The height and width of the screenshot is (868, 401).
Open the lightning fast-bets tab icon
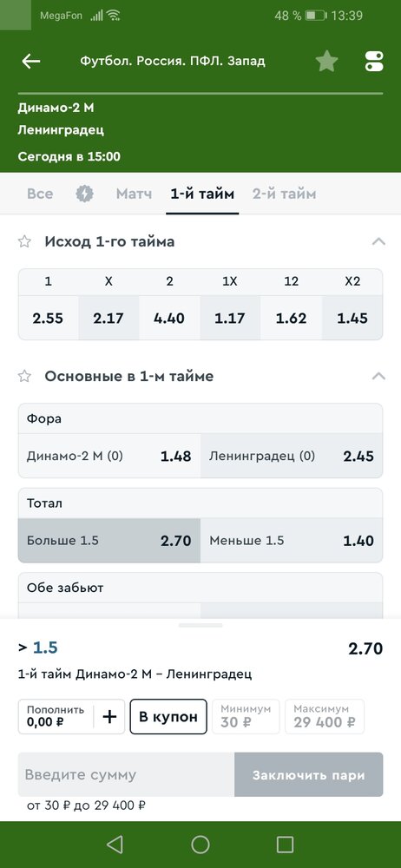tap(85, 194)
